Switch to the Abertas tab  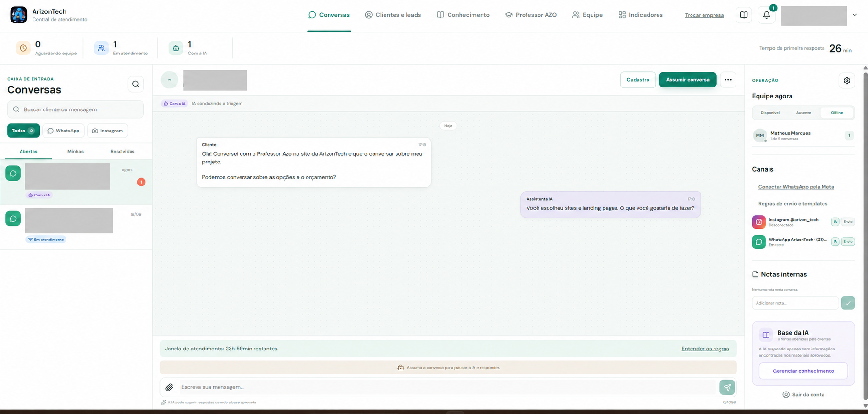[28, 151]
